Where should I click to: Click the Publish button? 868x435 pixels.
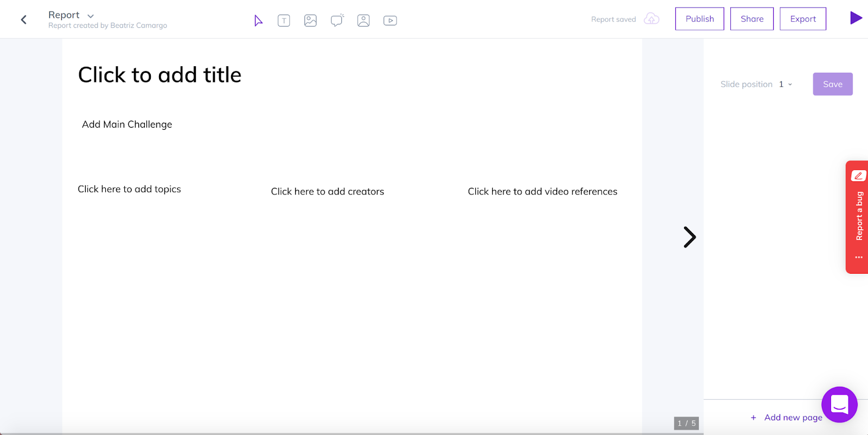(x=700, y=18)
